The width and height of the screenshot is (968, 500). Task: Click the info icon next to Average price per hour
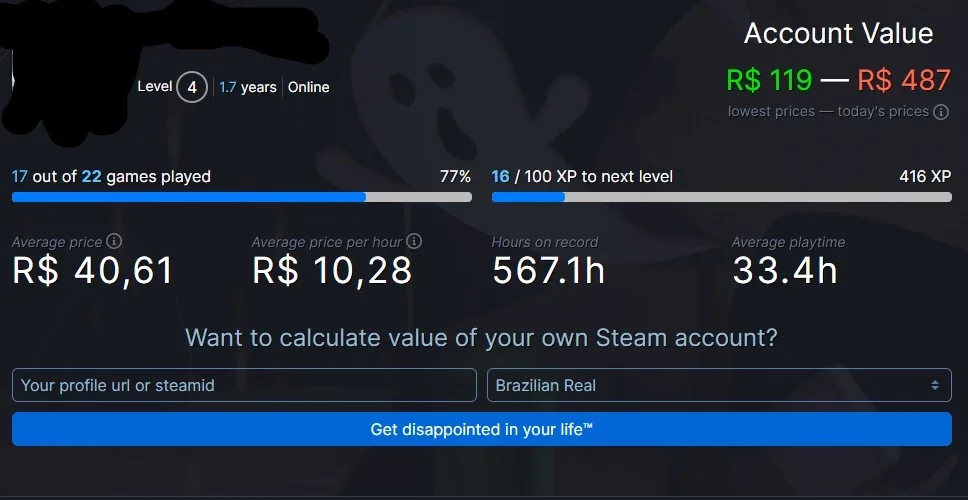point(414,241)
